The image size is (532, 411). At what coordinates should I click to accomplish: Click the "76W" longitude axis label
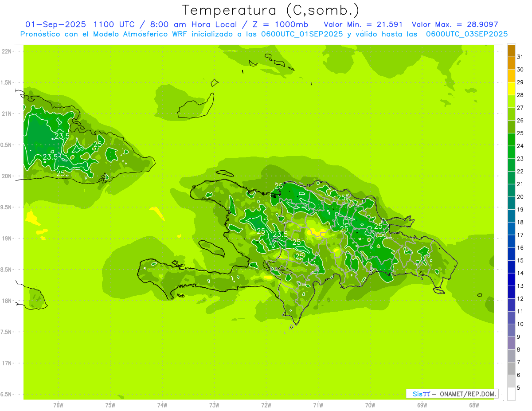[x=58, y=405]
